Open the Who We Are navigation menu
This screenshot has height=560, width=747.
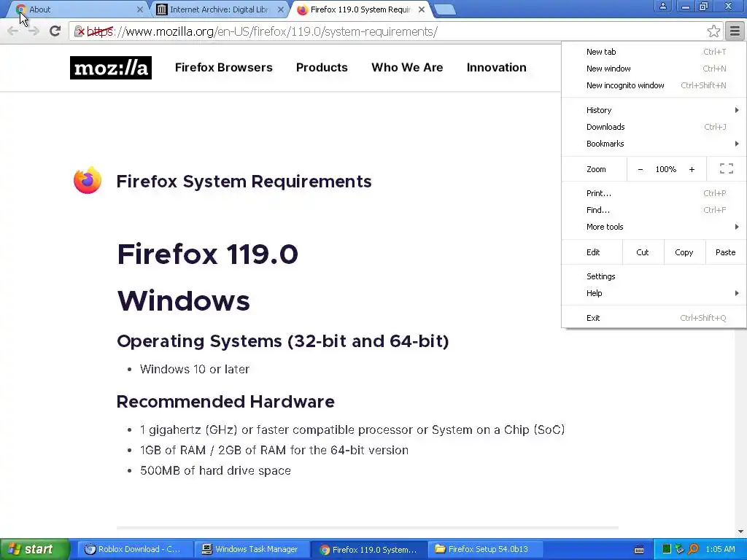[x=407, y=68]
